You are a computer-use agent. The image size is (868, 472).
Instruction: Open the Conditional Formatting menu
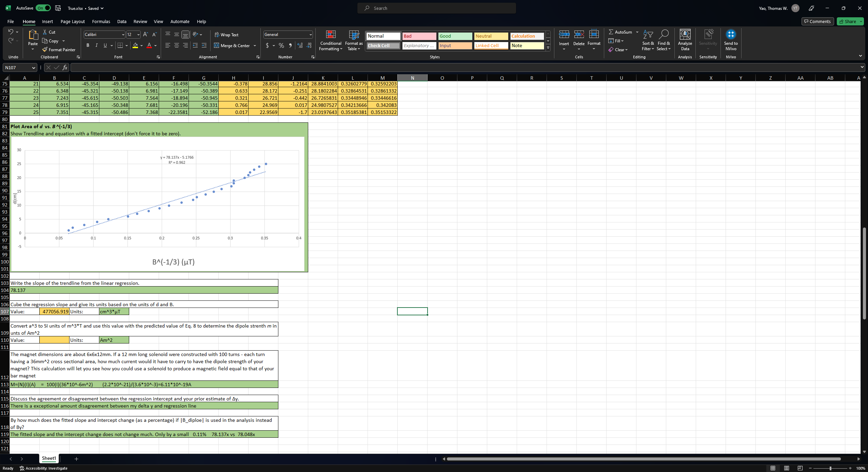tap(331, 41)
